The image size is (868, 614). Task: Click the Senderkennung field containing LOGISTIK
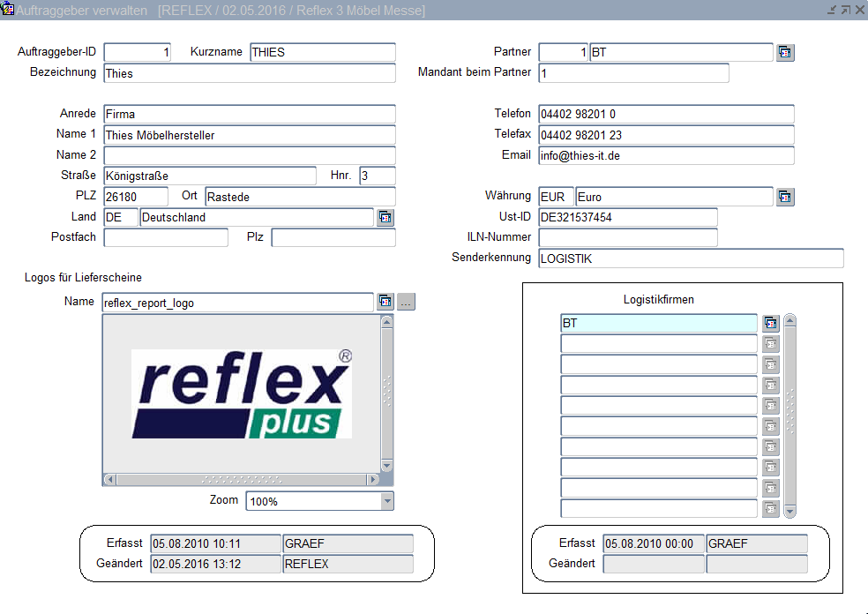coord(690,258)
